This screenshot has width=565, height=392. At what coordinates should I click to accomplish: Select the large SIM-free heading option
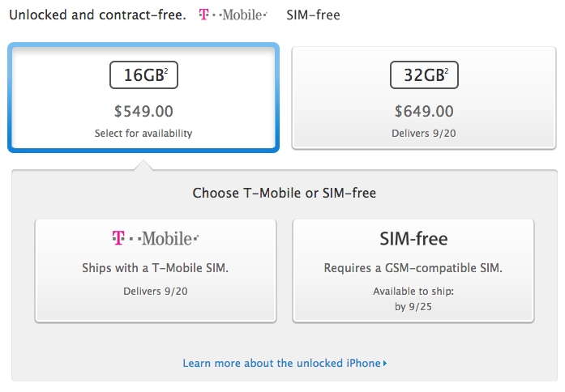coord(413,238)
